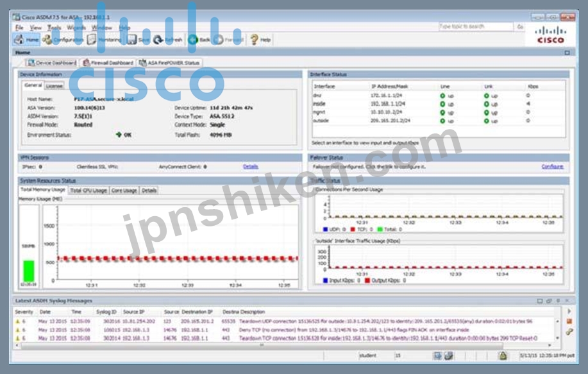Viewport: 588px width, 374px height.
Task: Click the Refresh toolbar icon
Action: tap(158, 39)
